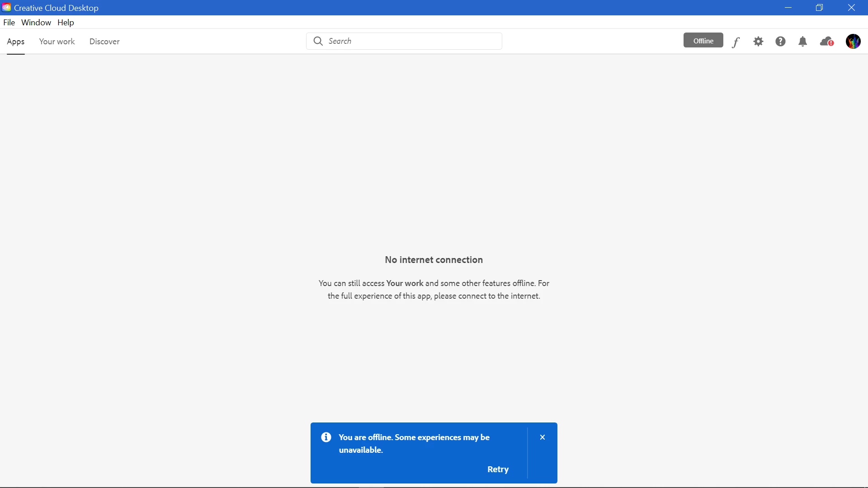The height and width of the screenshot is (488, 868).
Task: Click the Retry button
Action: [498, 469]
